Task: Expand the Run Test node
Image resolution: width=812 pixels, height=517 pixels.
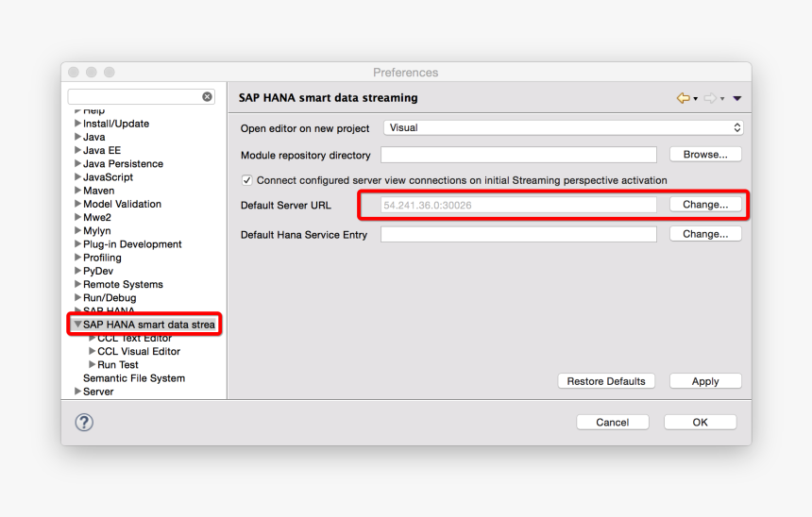Action: 93,364
